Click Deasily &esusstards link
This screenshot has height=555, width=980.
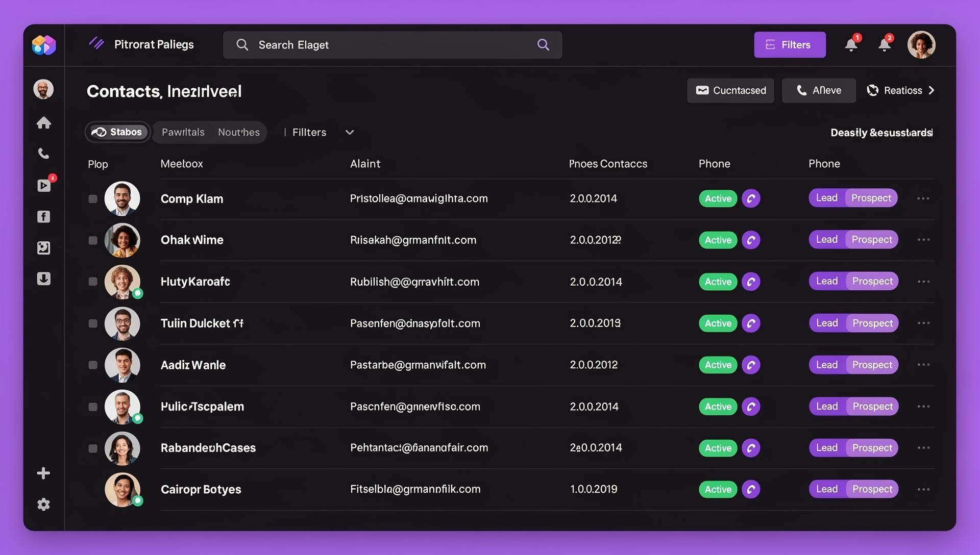click(881, 133)
